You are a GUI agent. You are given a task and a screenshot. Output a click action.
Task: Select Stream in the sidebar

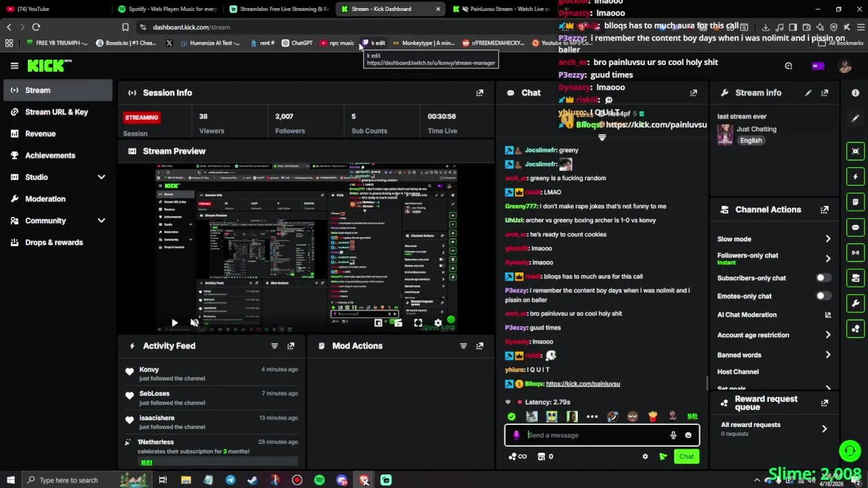coord(58,90)
